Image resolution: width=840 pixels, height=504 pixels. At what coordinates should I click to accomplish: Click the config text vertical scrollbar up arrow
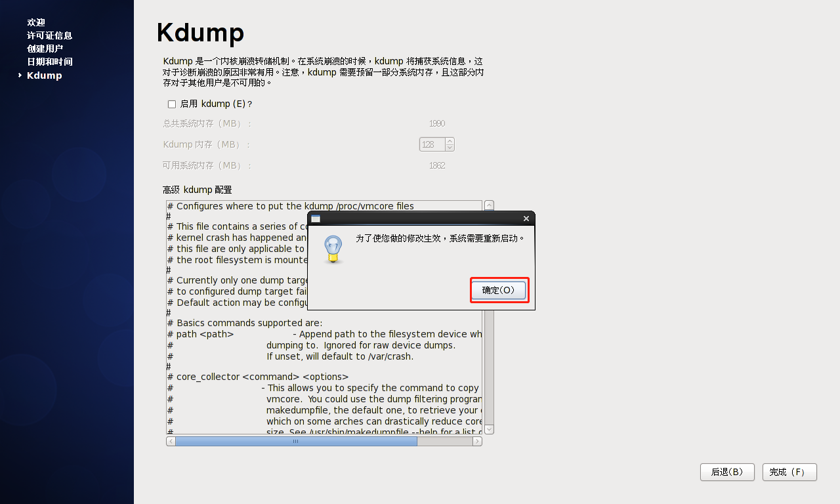tap(489, 205)
